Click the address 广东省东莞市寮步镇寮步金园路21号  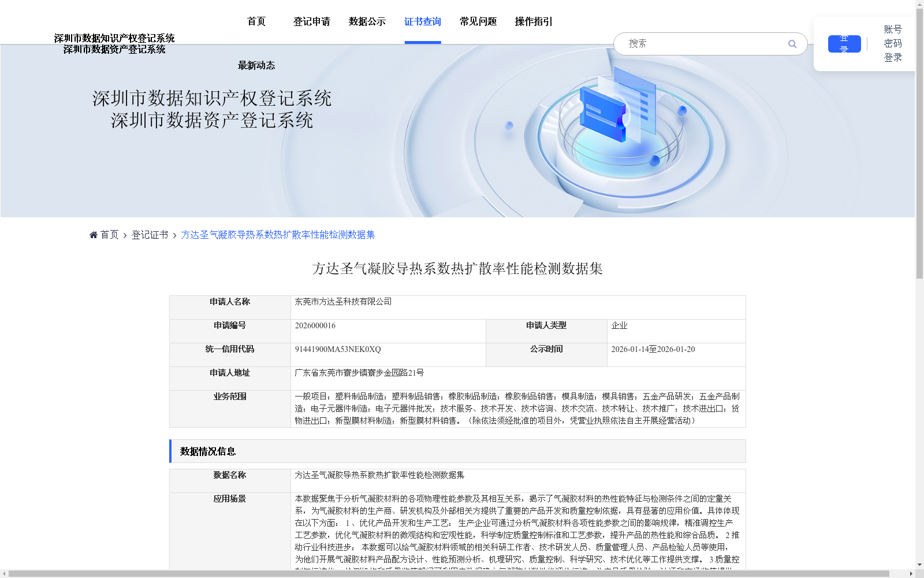pyautogui.click(x=359, y=373)
